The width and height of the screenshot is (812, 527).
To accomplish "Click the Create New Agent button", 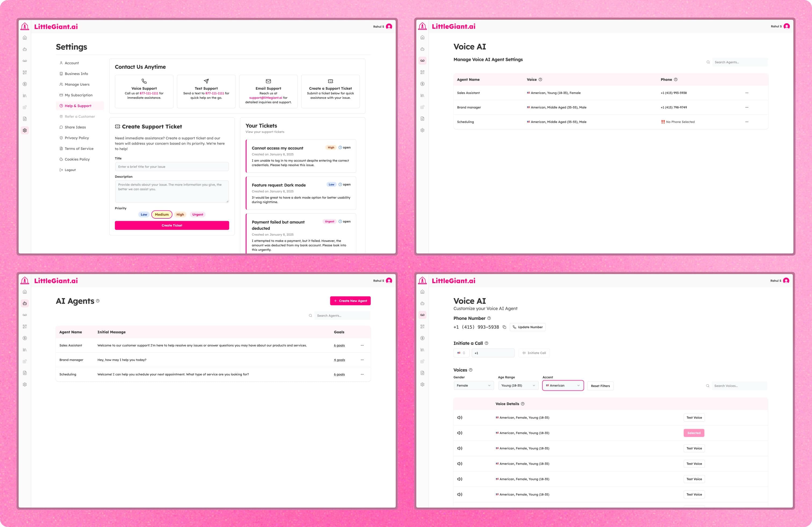I will [350, 301].
